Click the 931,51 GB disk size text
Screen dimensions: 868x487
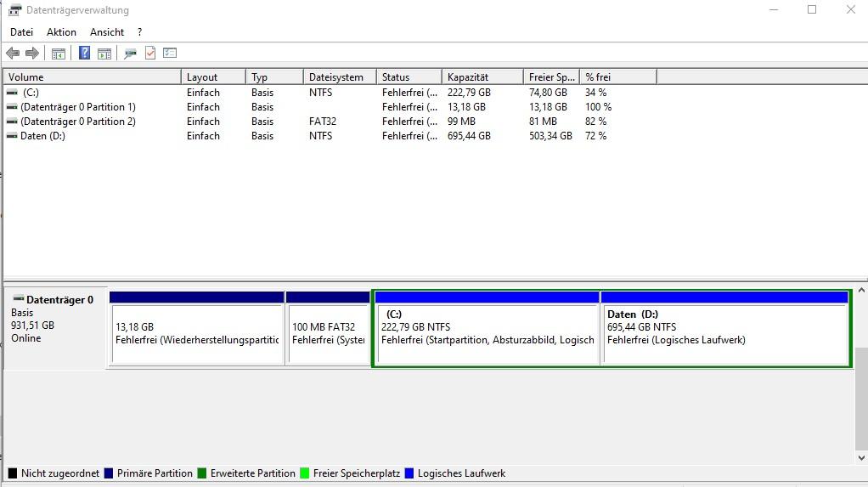pos(32,326)
